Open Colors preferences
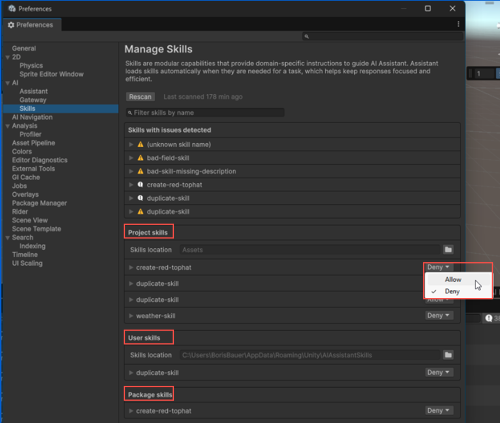 pos(22,152)
